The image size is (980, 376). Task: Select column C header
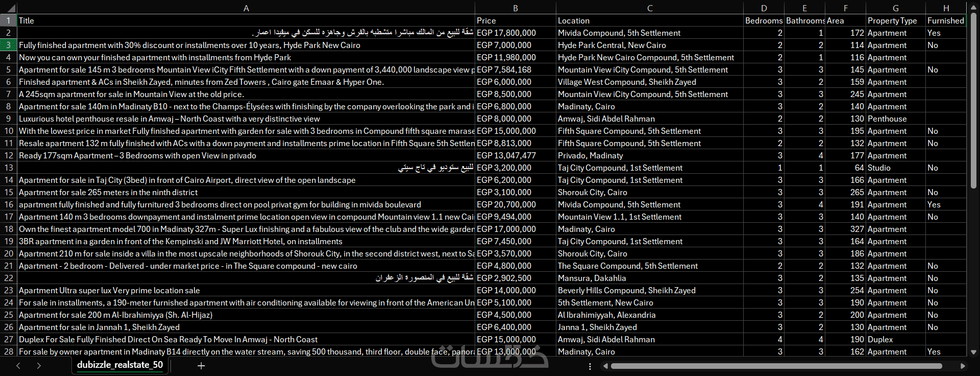[650, 8]
